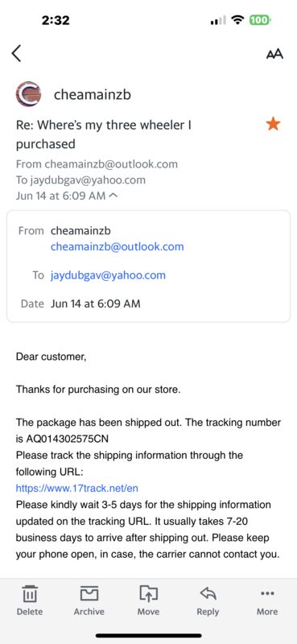The width and height of the screenshot is (297, 644).
Task: Tap the Wi-Fi icon in status bar
Action: (x=237, y=19)
